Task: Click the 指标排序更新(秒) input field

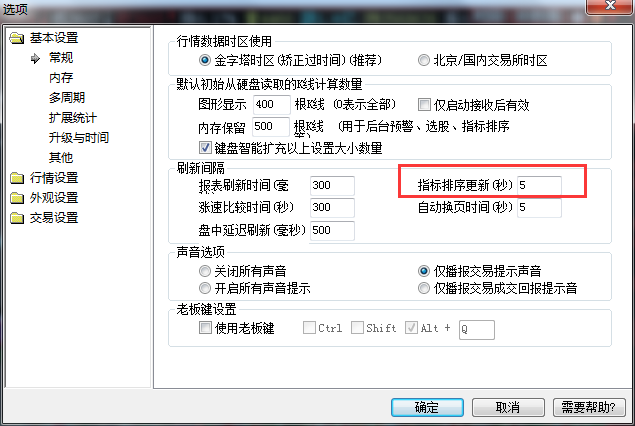Action: (539, 185)
